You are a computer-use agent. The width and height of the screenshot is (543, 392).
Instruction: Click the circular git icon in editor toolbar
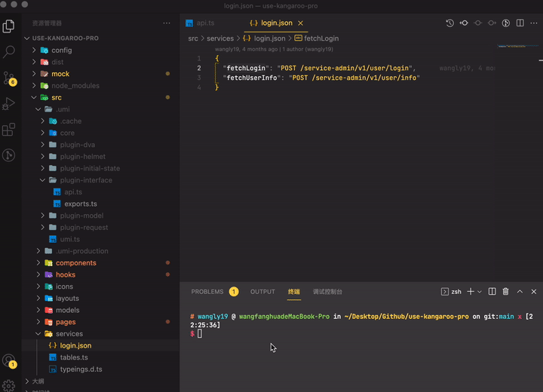(506, 23)
